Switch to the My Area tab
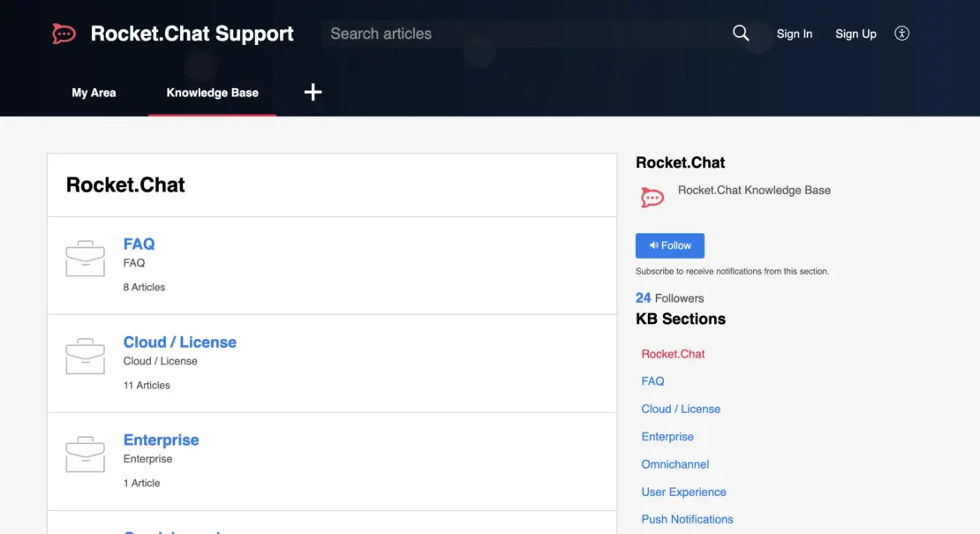This screenshot has height=534, width=980. coord(94,92)
